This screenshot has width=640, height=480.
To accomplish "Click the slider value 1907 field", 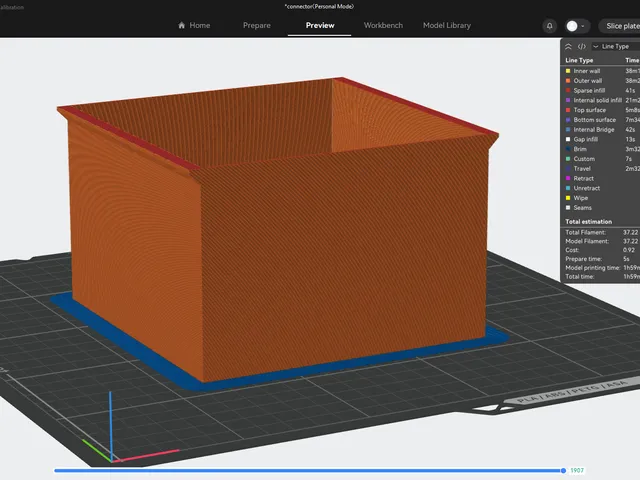I will click(577, 471).
